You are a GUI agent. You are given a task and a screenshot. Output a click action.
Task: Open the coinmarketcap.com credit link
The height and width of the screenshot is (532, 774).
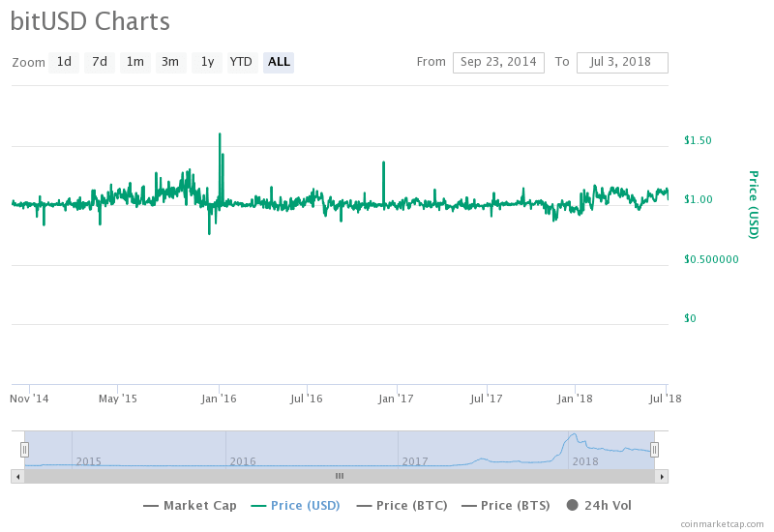click(721, 523)
